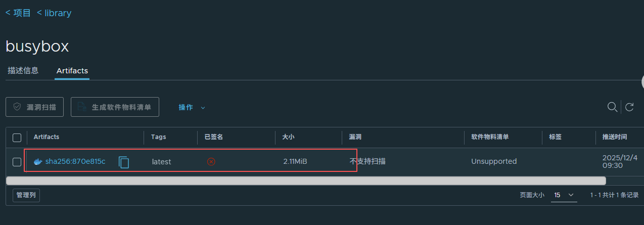Click the 管理列 button
The width and height of the screenshot is (644, 225).
pos(26,195)
